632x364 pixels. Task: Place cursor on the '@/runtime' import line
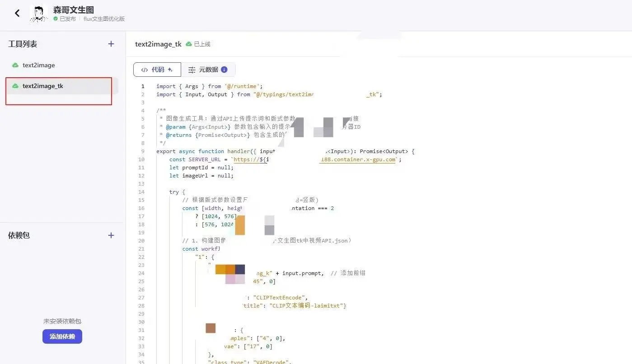pyautogui.click(x=210, y=86)
